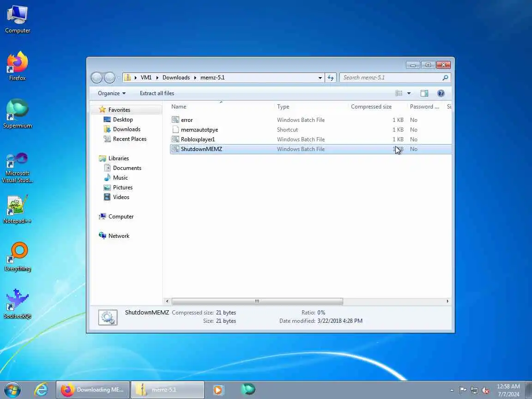
Task: Select the Robloxplayer1 batch file
Action: [310, 139]
